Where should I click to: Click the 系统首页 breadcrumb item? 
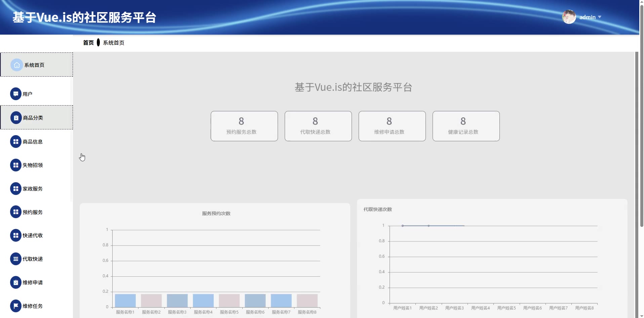coord(114,43)
